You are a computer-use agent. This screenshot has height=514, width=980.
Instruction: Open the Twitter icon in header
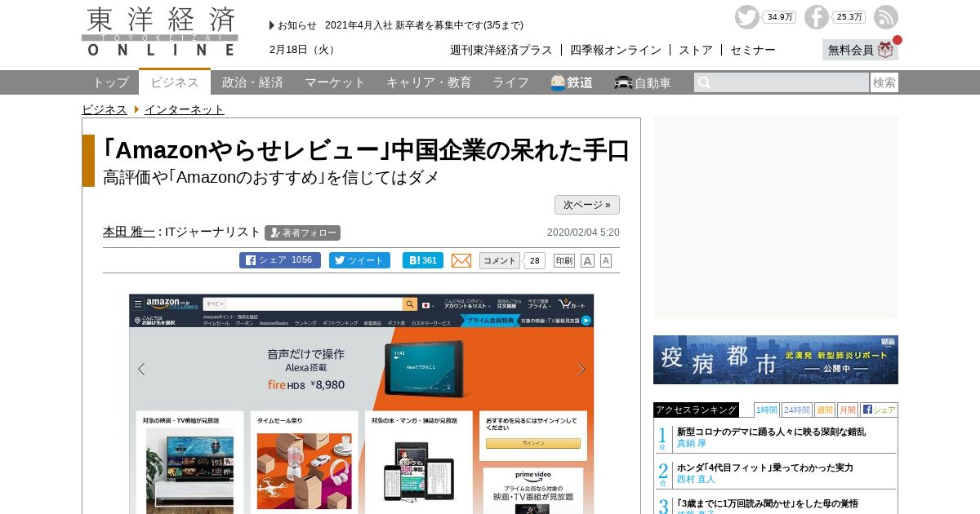pyautogui.click(x=746, y=17)
